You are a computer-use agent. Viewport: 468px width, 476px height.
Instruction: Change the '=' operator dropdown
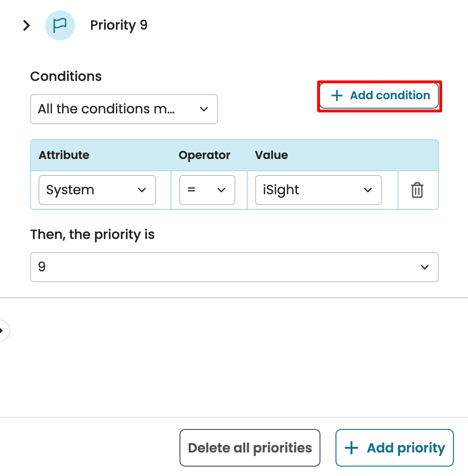click(x=207, y=190)
